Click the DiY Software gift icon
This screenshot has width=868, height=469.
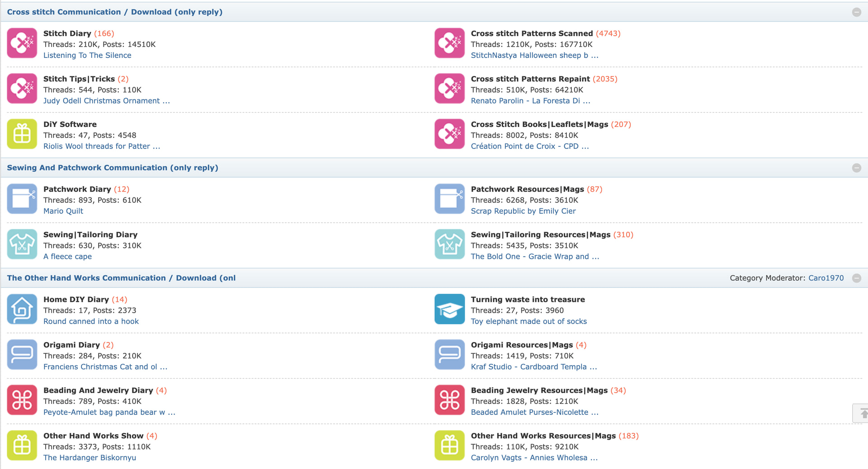tap(22, 134)
